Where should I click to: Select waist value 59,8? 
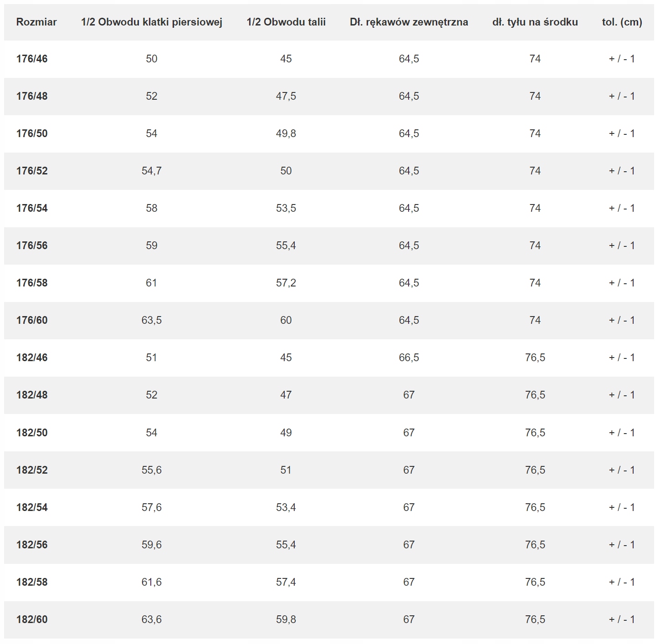tap(286, 619)
